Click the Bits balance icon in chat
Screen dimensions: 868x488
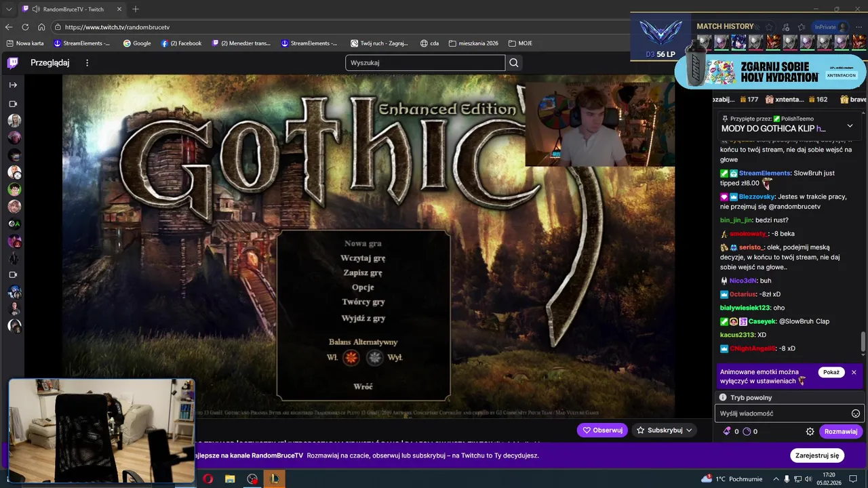click(727, 431)
